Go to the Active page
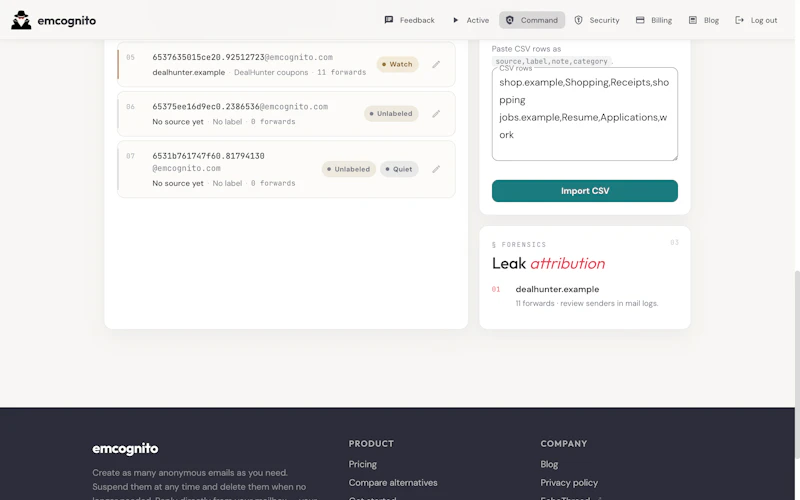 (x=470, y=20)
